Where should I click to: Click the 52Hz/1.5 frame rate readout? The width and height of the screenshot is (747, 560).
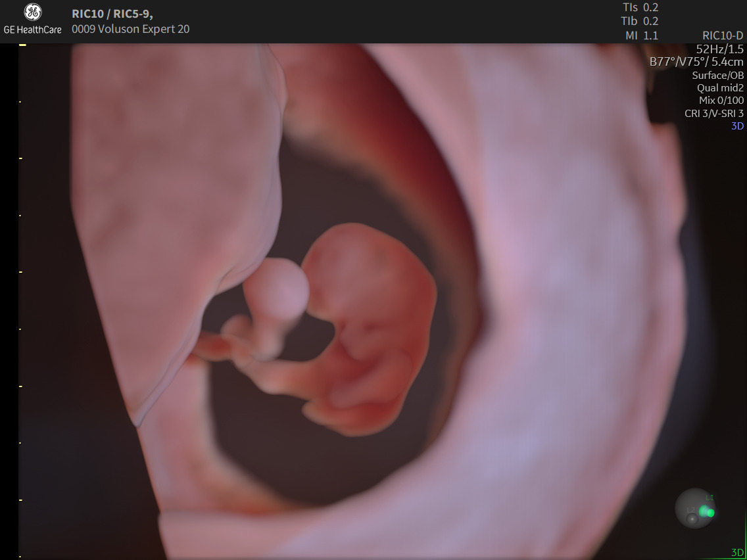pyautogui.click(x=719, y=49)
